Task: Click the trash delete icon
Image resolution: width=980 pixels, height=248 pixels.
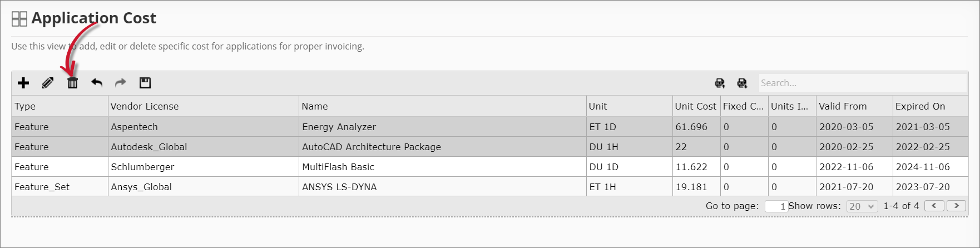Action: point(72,83)
